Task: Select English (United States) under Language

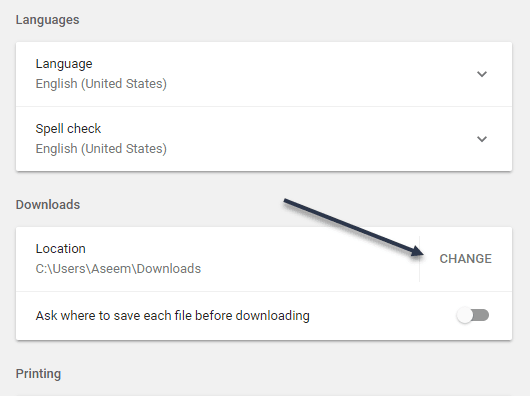Action: (x=101, y=84)
